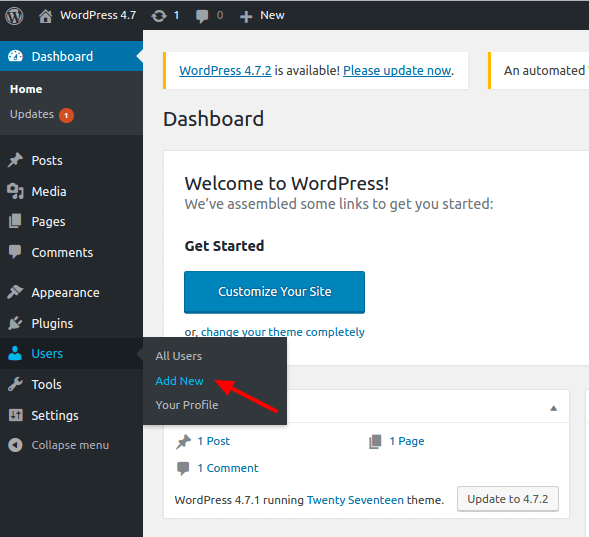Screen dimensions: 589x537
Task: Click the Plugins plug icon
Action: pyautogui.click(x=15, y=323)
